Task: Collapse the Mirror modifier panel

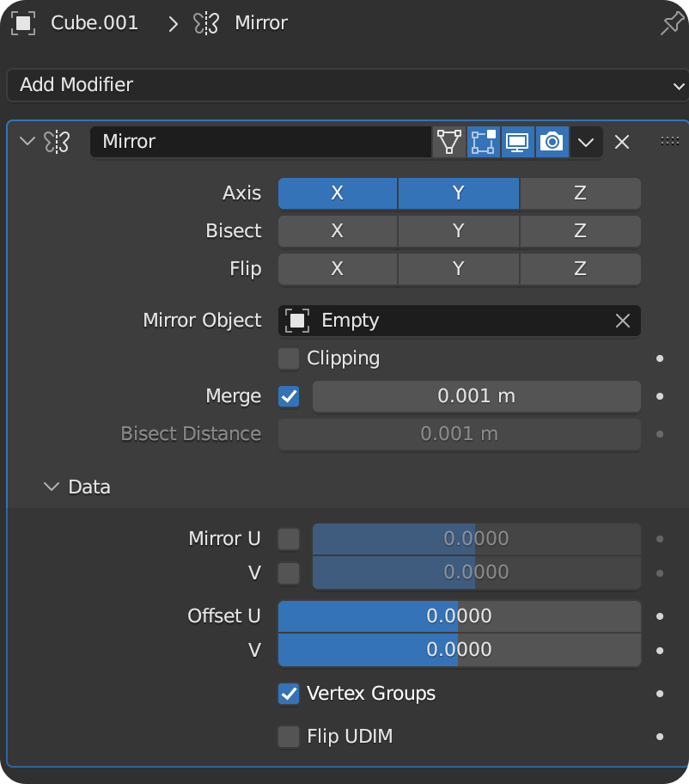Action: tap(26, 142)
